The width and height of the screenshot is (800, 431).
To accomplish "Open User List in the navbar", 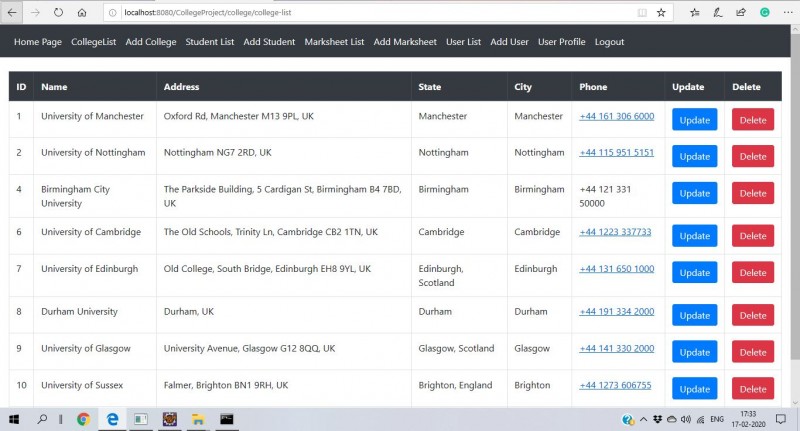I will point(463,42).
